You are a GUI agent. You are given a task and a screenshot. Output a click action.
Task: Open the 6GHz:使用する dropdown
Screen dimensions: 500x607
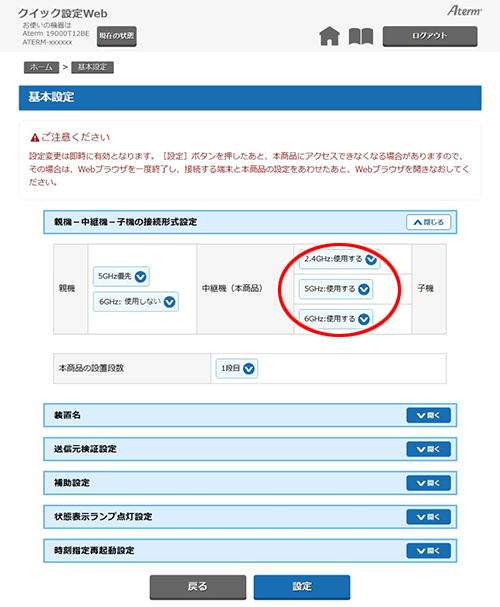point(336,319)
